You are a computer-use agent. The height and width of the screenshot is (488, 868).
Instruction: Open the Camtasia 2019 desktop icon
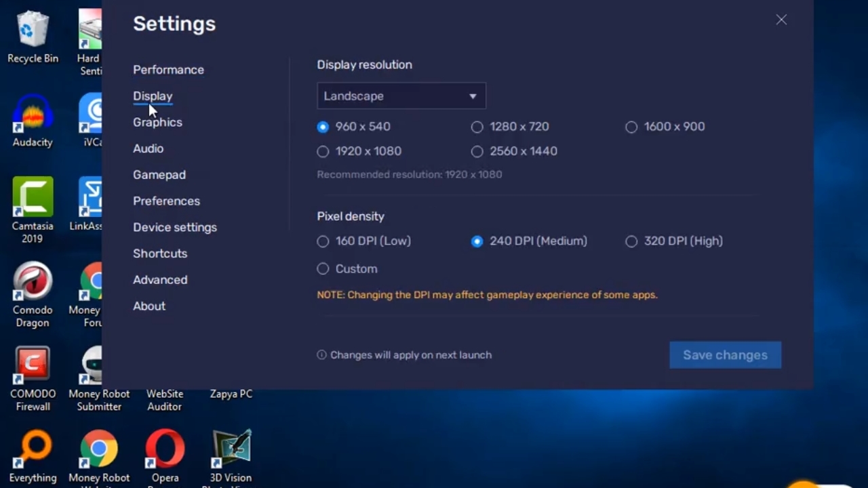click(33, 198)
